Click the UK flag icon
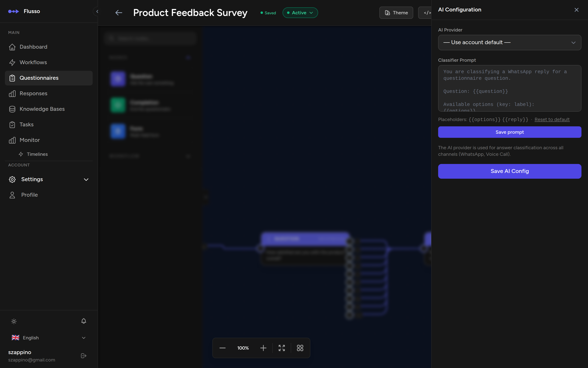 (16, 338)
